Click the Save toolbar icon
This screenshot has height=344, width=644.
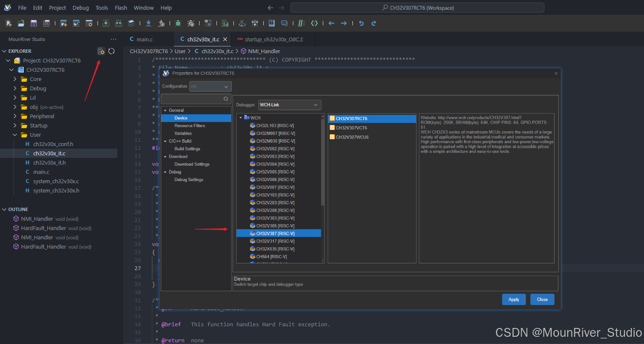(34, 23)
